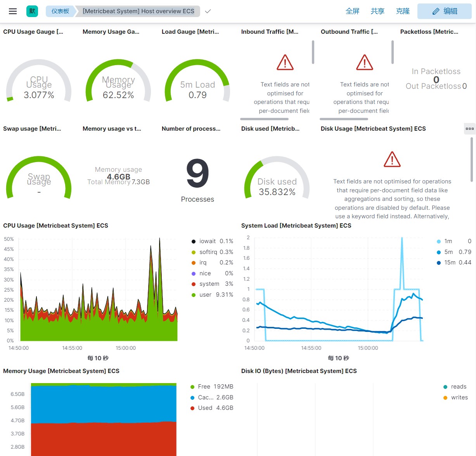Click the 9 Processes metric value
476x456 pixels.
point(197,173)
